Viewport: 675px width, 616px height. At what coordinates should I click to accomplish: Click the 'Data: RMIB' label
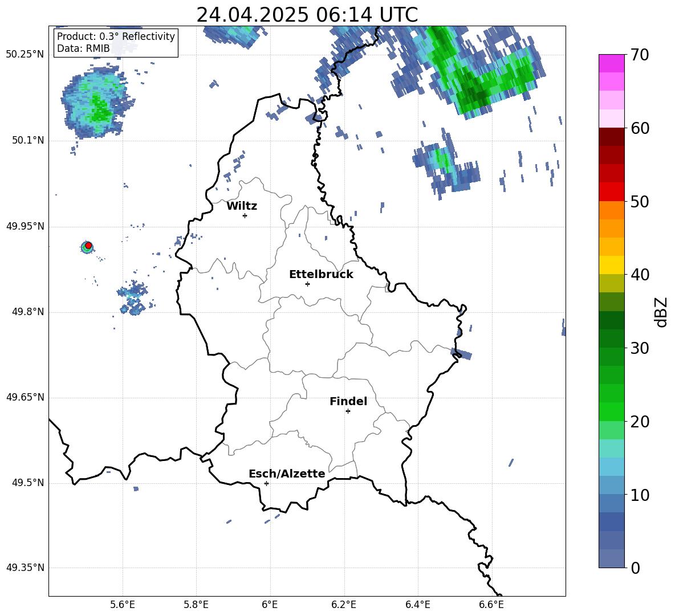pyautogui.click(x=83, y=48)
